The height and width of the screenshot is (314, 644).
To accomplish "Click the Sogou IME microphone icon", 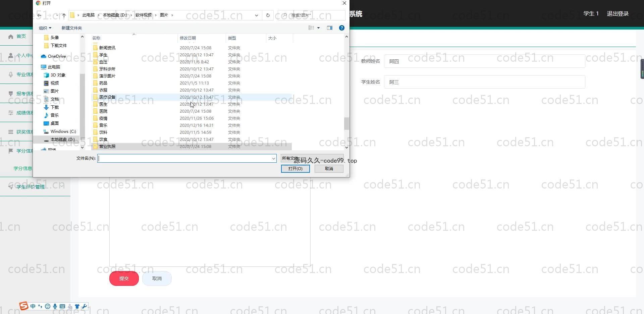I will 55,306.
